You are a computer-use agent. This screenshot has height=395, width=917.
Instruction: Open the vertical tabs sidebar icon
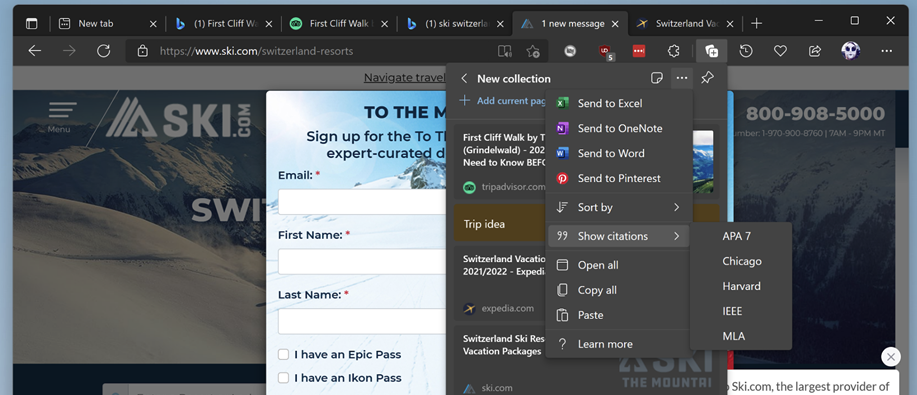tap(32, 23)
